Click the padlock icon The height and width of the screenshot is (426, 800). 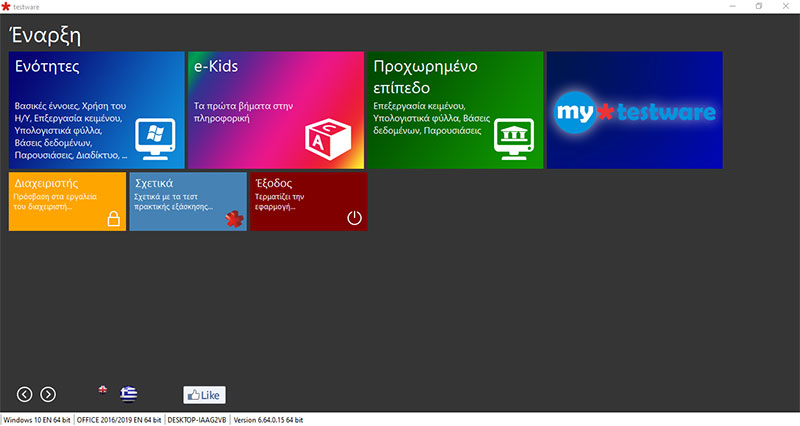click(114, 218)
